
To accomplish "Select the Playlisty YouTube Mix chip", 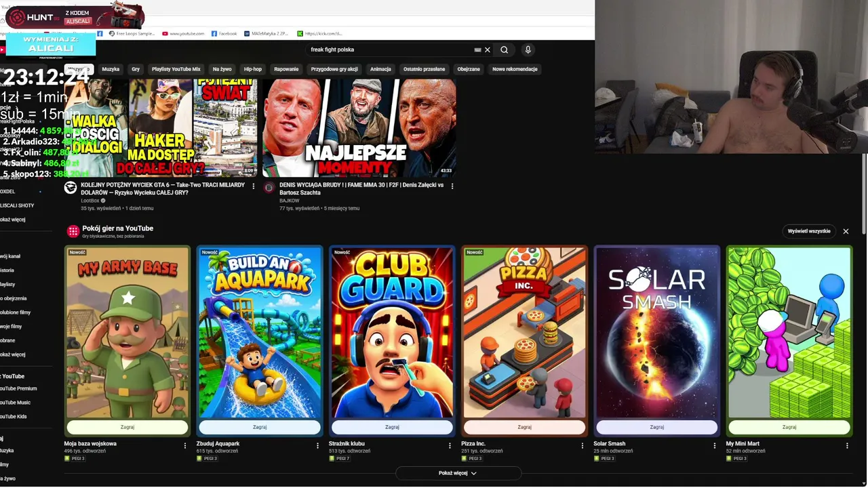I will coord(176,69).
